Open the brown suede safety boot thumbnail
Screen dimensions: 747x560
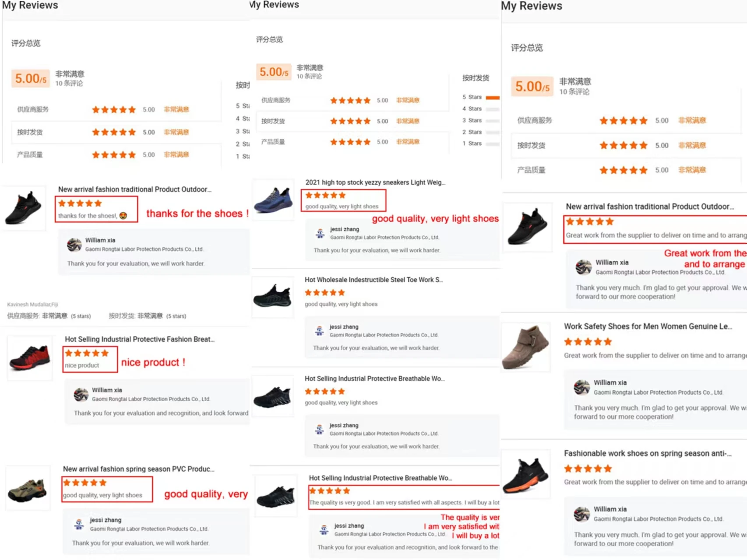(525, 347)
